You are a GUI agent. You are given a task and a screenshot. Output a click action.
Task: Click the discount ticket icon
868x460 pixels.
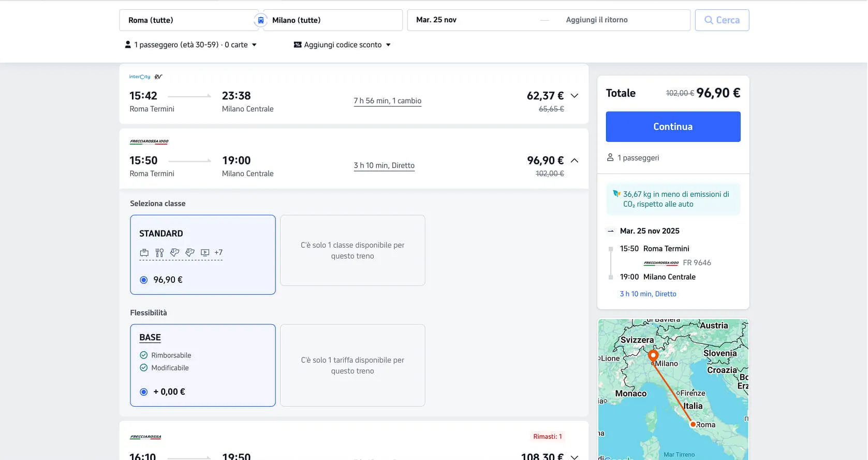(x=298, y=45)
